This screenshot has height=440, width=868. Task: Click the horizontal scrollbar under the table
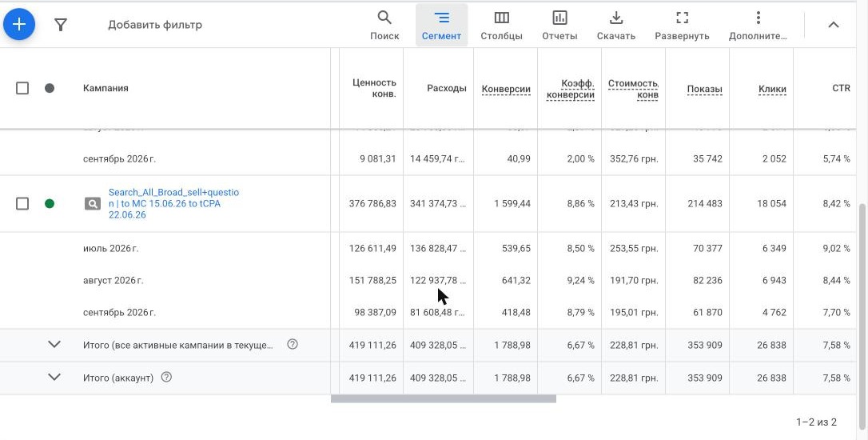click(x=444, y=398)
